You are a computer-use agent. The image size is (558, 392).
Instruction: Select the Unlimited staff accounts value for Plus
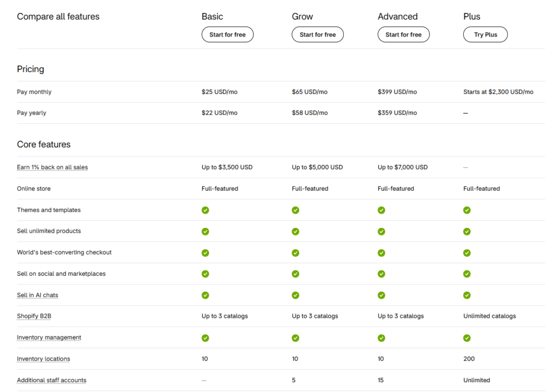point(476,380)
